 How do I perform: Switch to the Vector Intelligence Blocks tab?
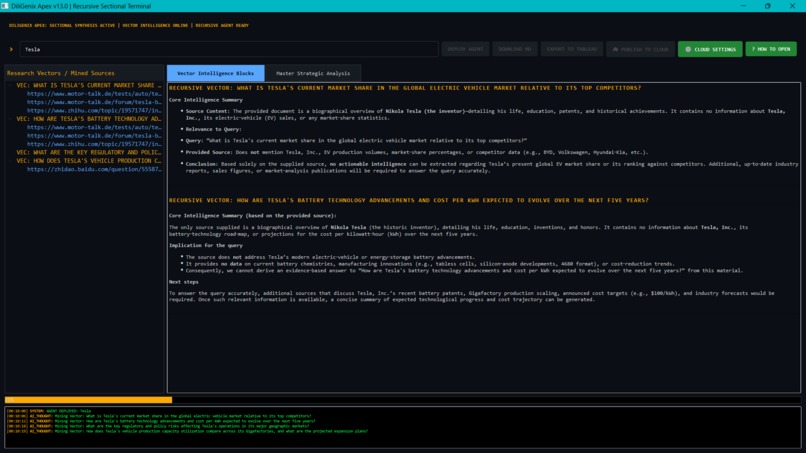click(215, 73)
